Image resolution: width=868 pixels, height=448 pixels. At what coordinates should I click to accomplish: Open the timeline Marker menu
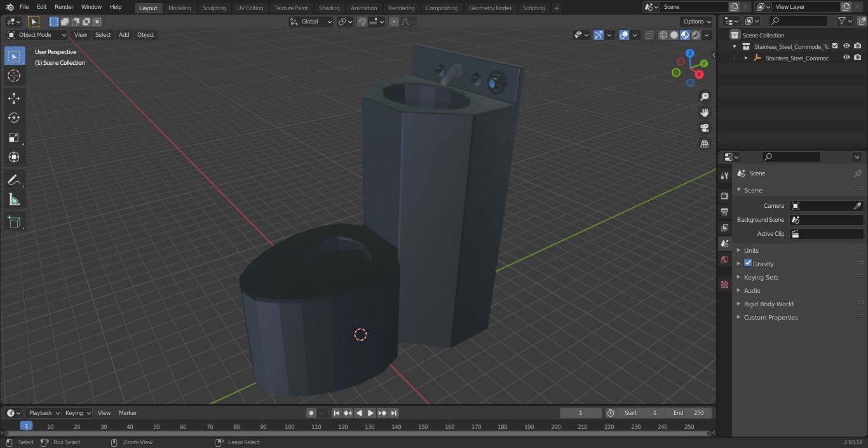coord(128,413)
